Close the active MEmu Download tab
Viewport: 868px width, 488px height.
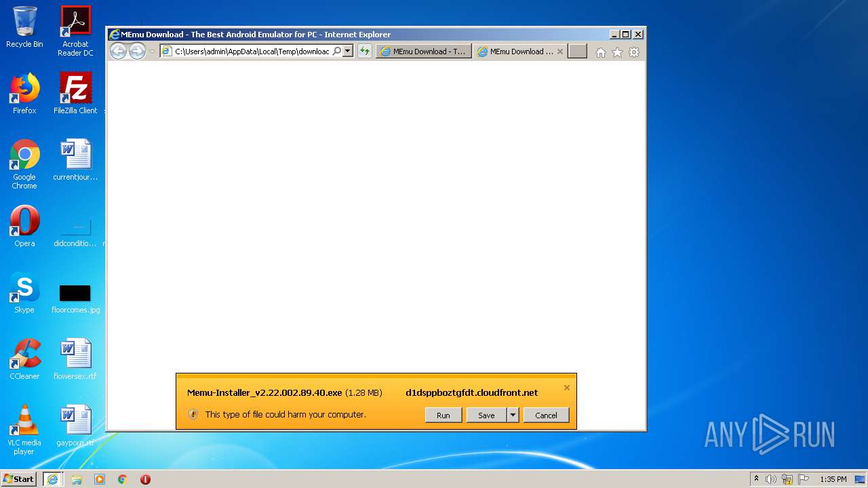click(559, 52)
